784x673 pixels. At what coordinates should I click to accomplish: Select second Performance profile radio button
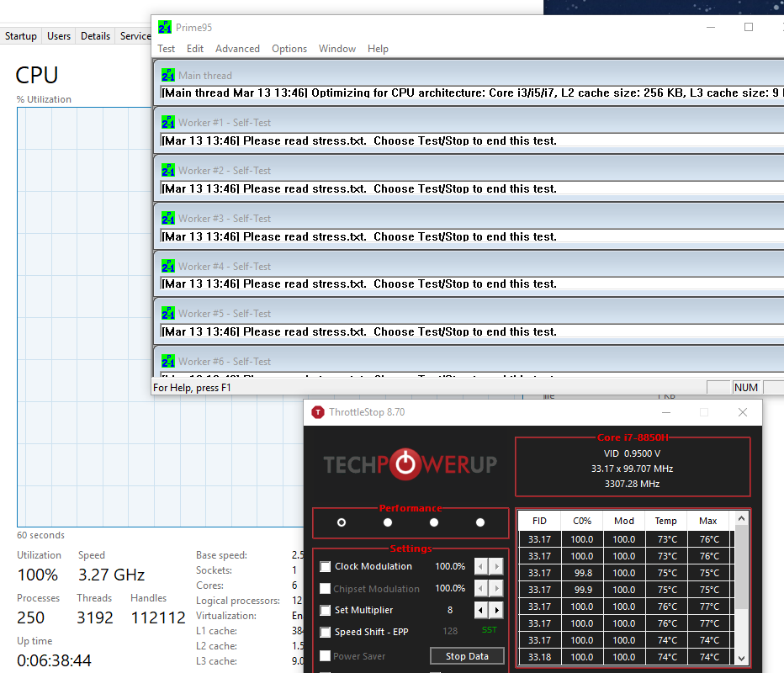[x=388, y=522]
